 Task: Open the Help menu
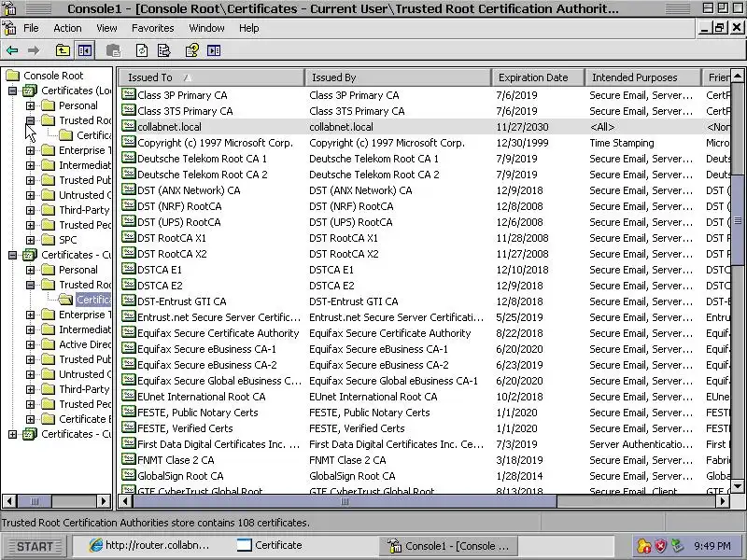[x=248, y=28]
